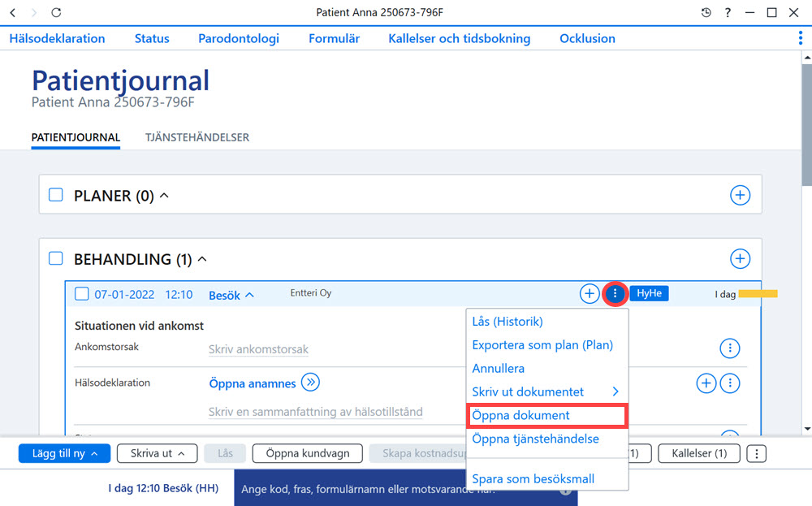Click the plus icon in PLANER section

click(740, 195)
